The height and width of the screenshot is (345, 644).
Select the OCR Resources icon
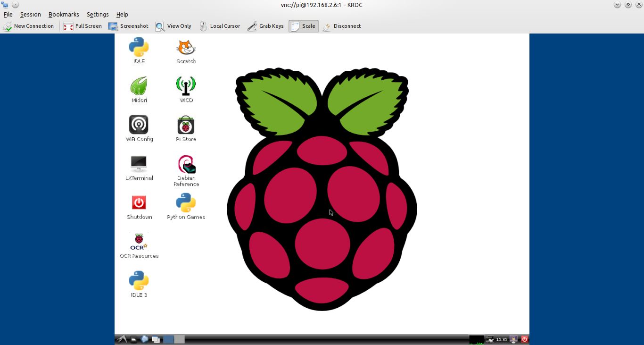coord(139,245)
